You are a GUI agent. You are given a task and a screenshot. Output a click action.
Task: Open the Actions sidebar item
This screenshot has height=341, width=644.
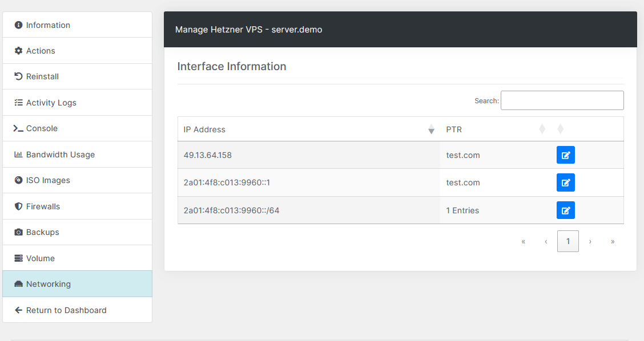tap(41, 51)
